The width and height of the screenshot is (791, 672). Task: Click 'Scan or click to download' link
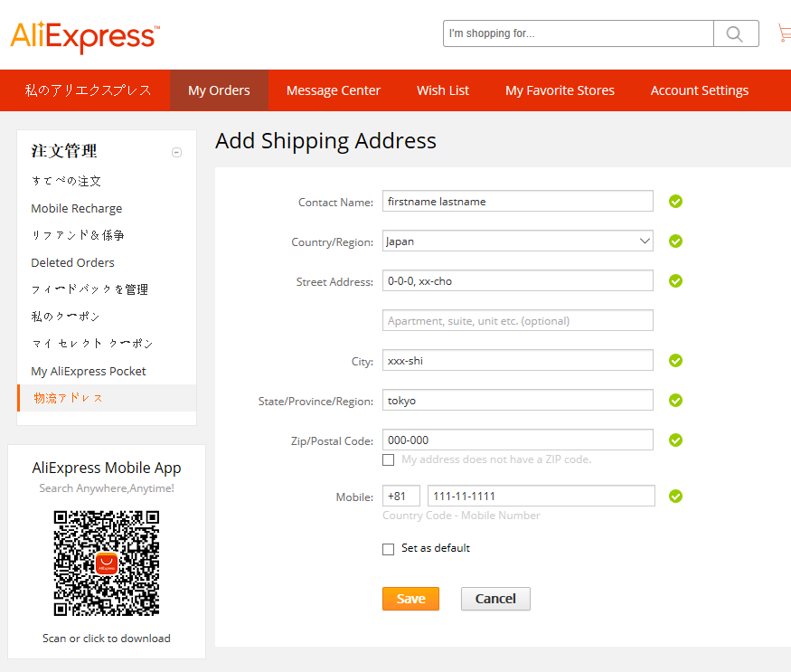[x=107, y=639]
